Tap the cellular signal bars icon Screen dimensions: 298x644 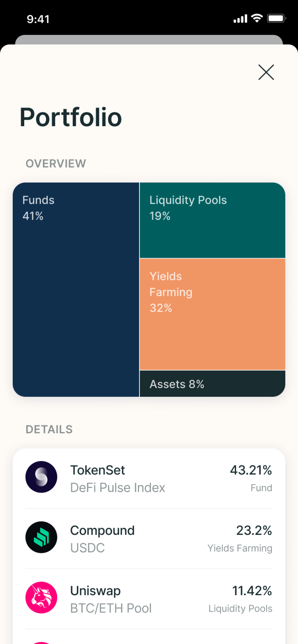click(240, 19)
